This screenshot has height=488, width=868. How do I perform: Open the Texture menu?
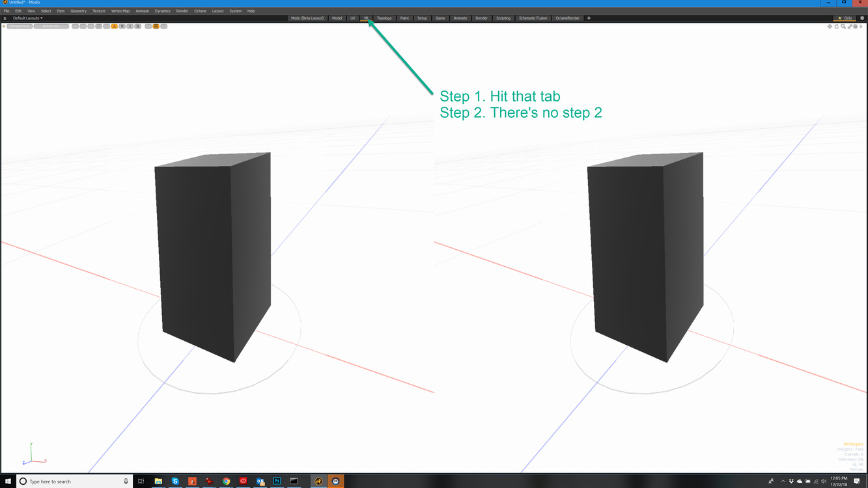click(98, 11)
